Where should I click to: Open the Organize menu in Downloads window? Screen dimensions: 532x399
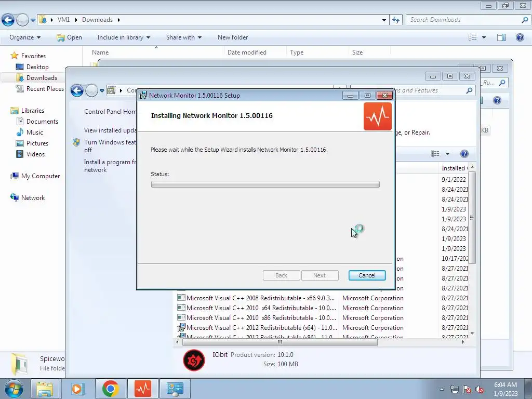[x=25, y=37]
